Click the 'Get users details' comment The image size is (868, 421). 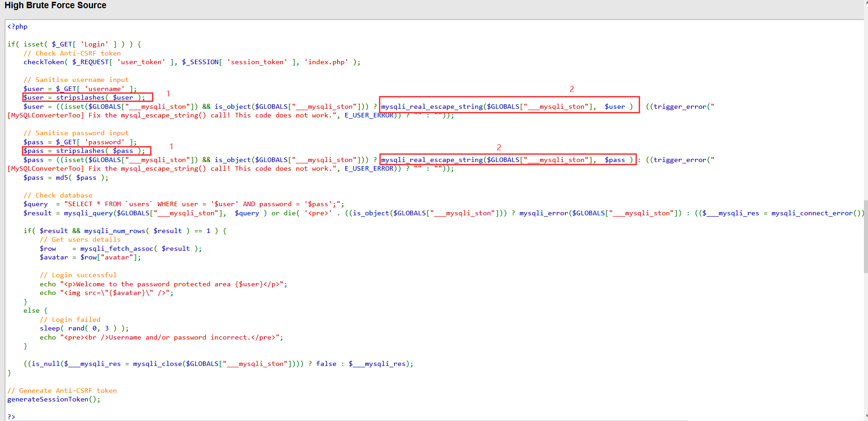pos(80,239)
